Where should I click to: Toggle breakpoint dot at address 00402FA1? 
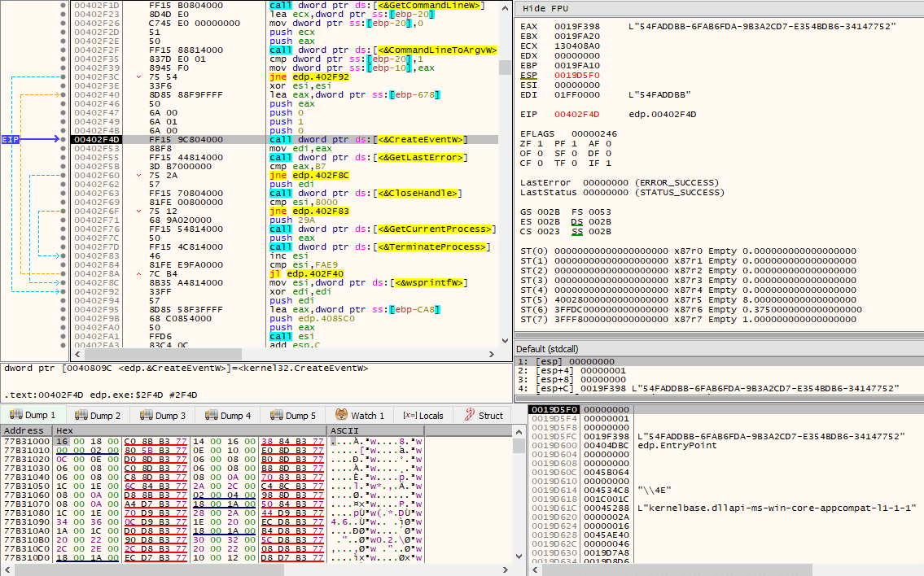63,336
